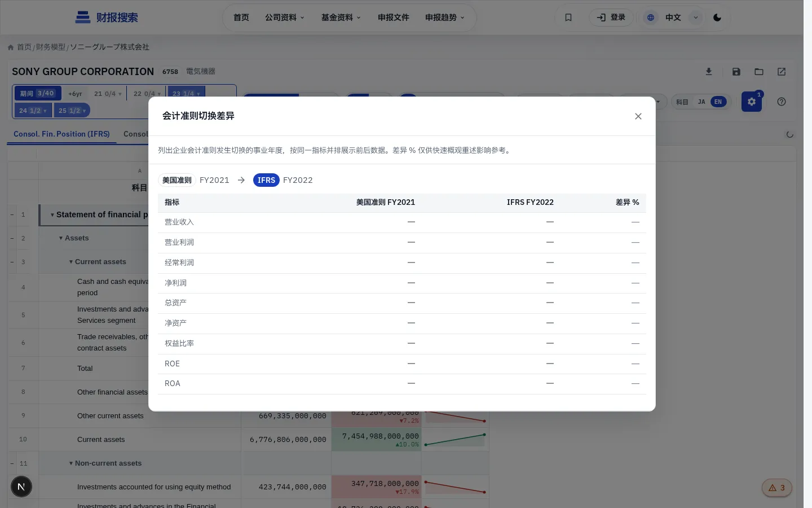Click the 美国准则 standard chip
812x508 pixels.
177,180
